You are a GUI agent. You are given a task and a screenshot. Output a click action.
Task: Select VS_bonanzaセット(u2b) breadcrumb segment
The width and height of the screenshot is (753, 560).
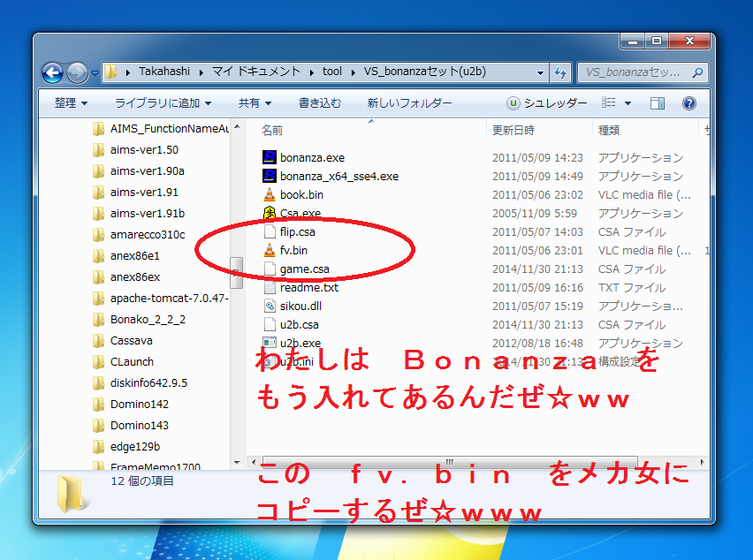(x=424, y=72)
